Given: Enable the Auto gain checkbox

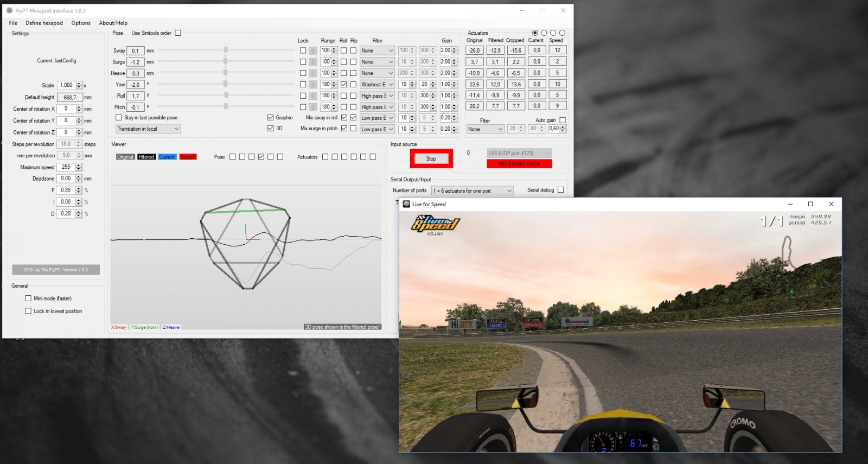Looking at the screenshot, I should tap(563, 120).
